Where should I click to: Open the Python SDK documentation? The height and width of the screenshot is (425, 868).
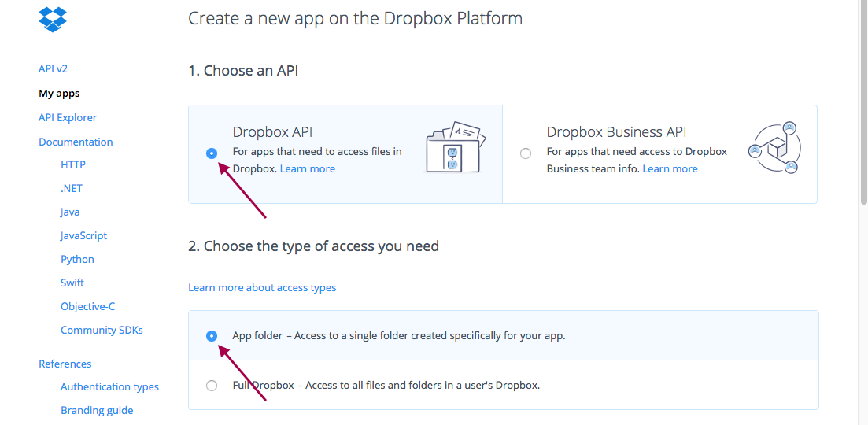click(77, 260)
